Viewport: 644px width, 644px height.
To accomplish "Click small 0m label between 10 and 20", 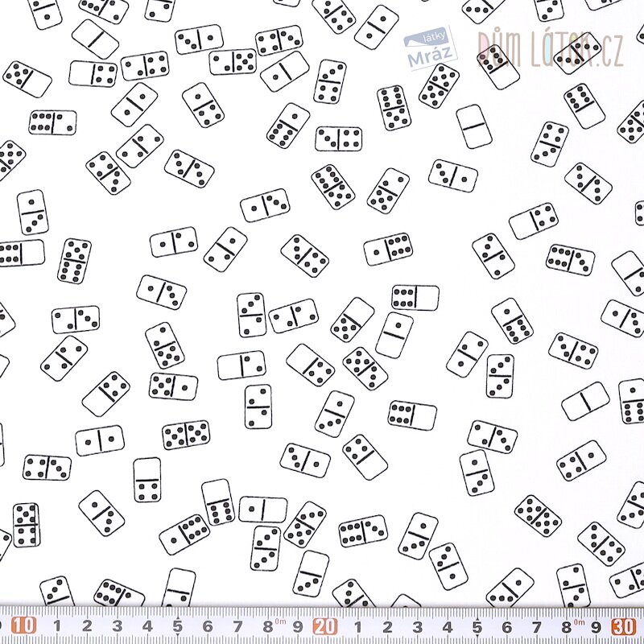I will tap(279, 621).
